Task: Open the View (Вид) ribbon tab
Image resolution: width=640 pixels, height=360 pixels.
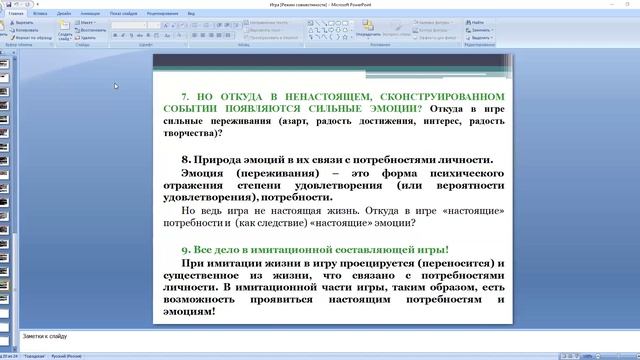Action: click(191, 13)
